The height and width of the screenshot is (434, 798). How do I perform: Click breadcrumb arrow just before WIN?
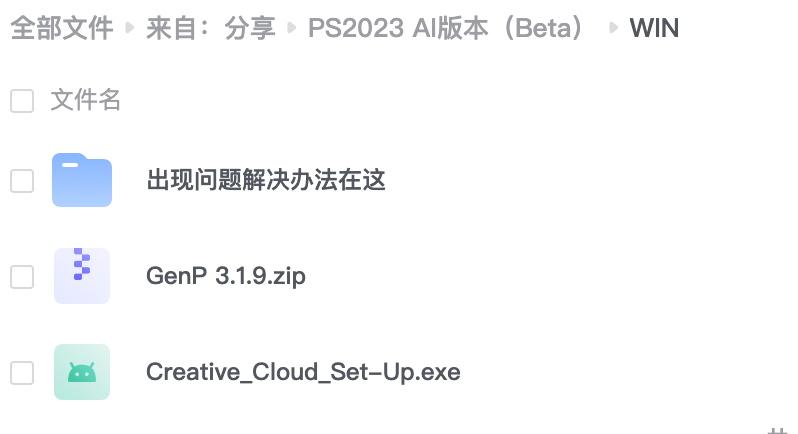(x=613, y=29)
